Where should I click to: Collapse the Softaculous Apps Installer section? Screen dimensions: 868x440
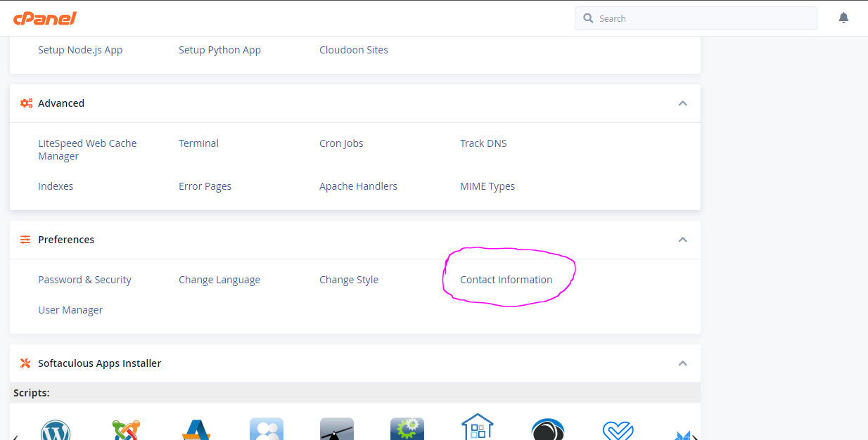coord(682,363)
